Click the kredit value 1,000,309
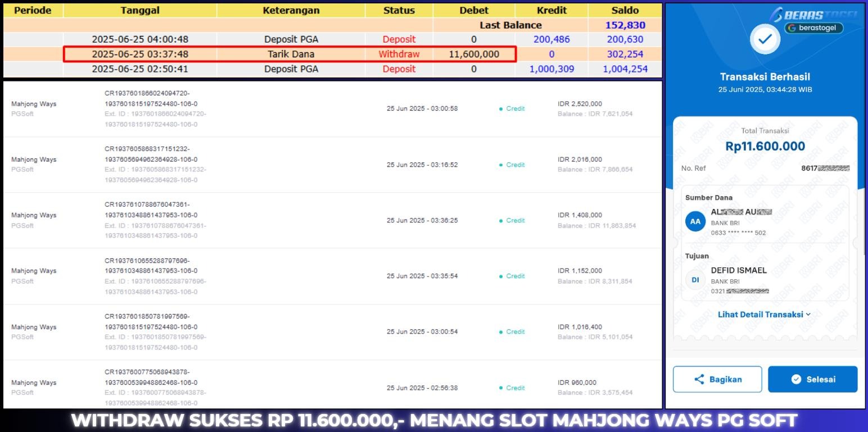 (551, 69)
